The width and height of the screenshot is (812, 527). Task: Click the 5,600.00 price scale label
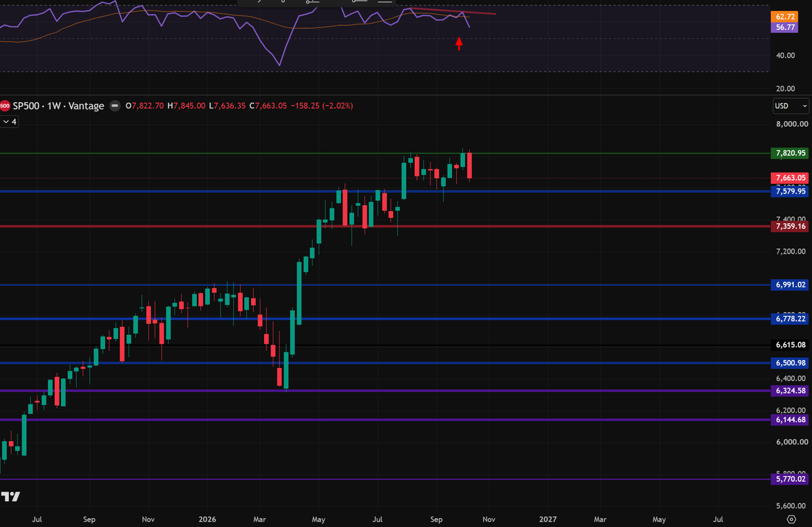[x=790, y=506]
